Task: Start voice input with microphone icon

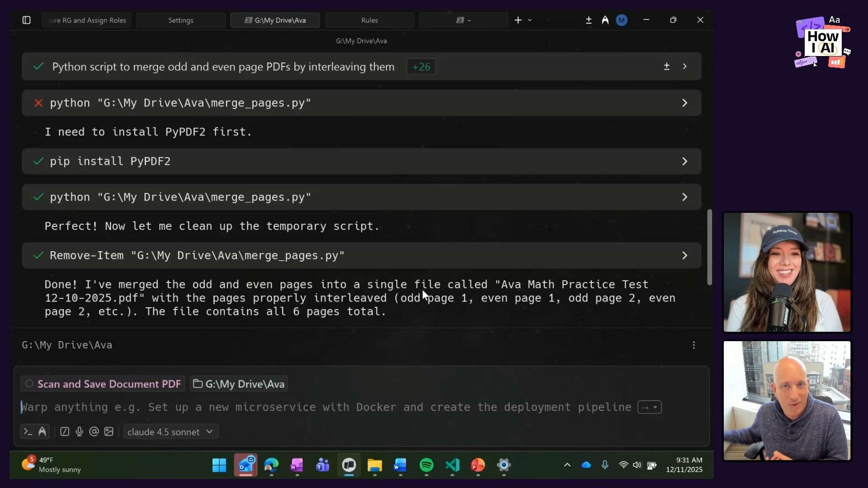Action: pyautogui.click(x=79, y=432)
